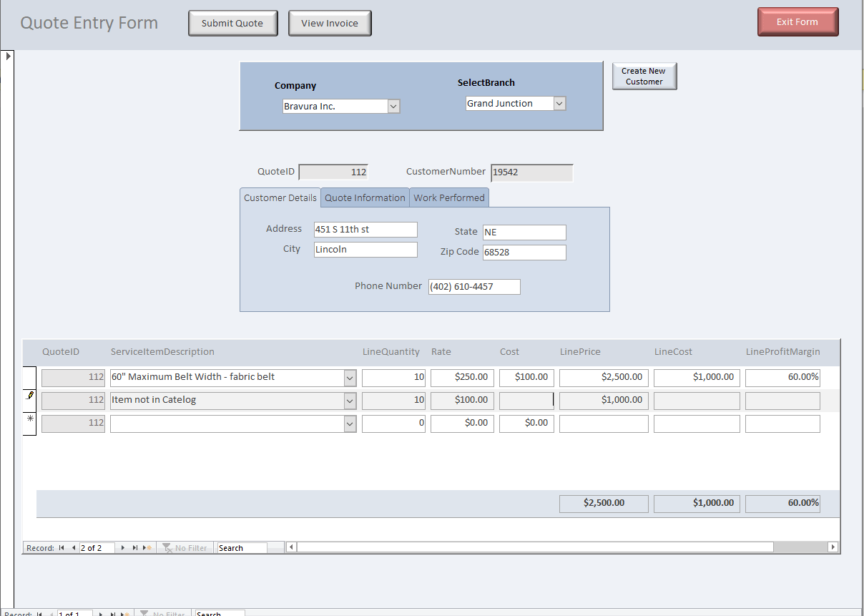Image resolution: width=864 pixels, height=616 pixels.
Task: Open the SelectBranch dropdown showing Grand Junction
Action: tap(559, 103)
